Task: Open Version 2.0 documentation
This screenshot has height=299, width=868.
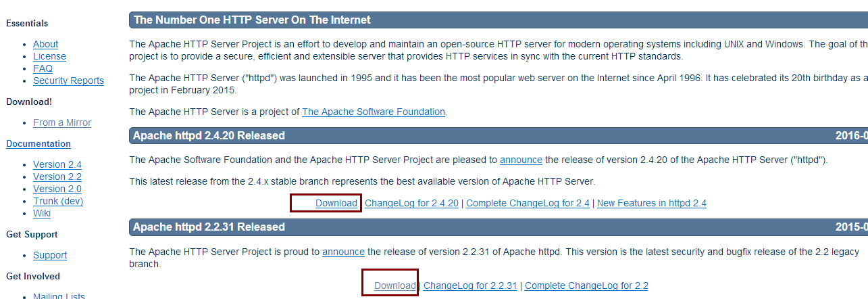Action: pos(57,189)
